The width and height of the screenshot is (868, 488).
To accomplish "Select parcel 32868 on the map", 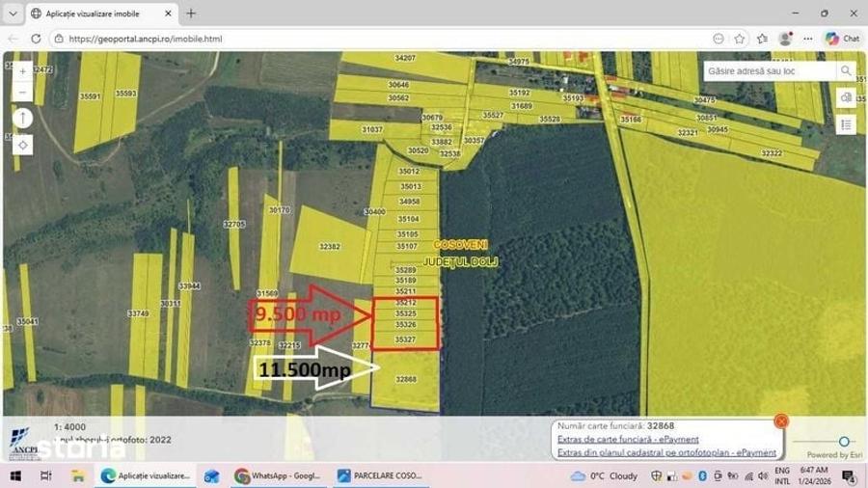I will pos(406,380).
